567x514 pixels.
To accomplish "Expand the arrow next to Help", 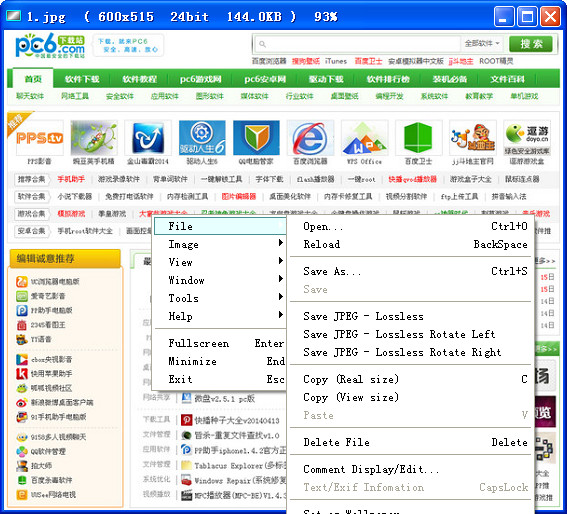I will 281,315.
